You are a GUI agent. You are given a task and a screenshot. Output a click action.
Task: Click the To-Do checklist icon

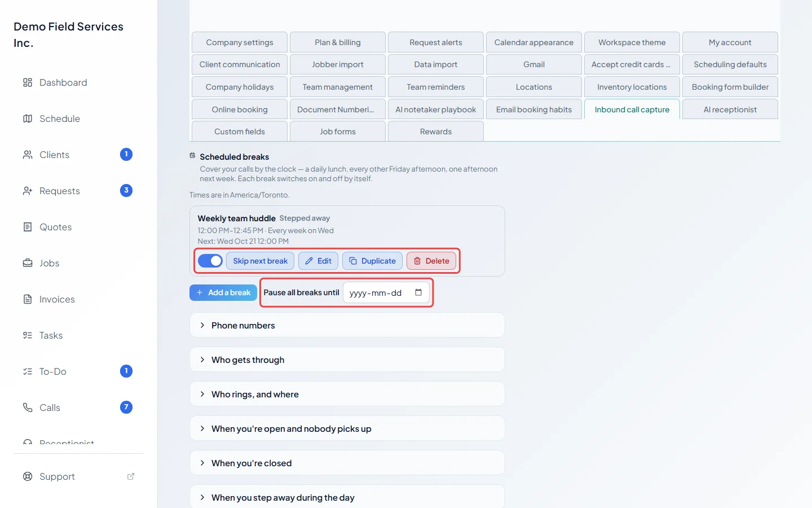pyautogui.click(x=28, y=371)
